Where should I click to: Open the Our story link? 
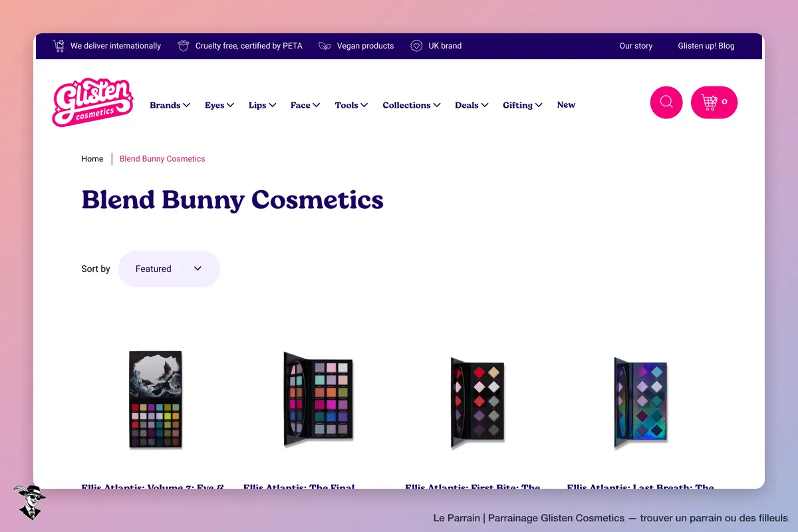click(636, 46)
